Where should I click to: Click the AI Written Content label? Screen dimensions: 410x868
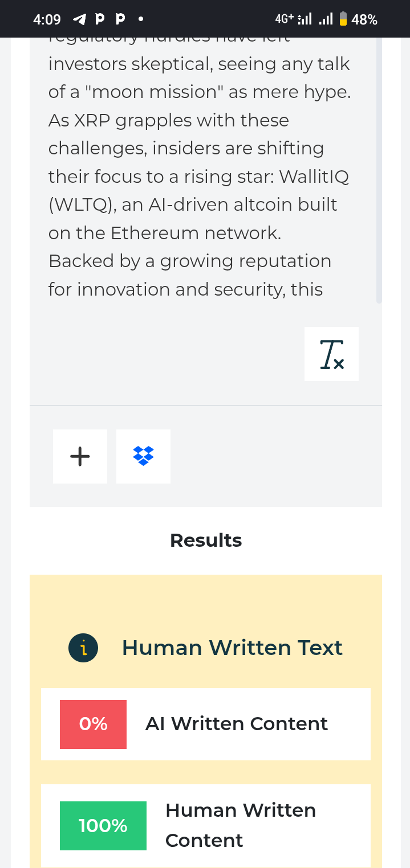236,724
